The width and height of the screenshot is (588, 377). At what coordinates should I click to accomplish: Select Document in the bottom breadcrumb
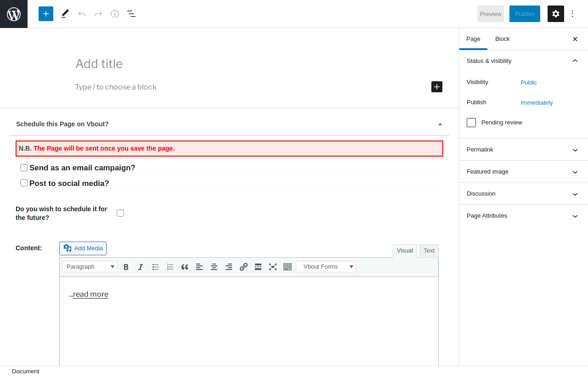coord(26,371)
